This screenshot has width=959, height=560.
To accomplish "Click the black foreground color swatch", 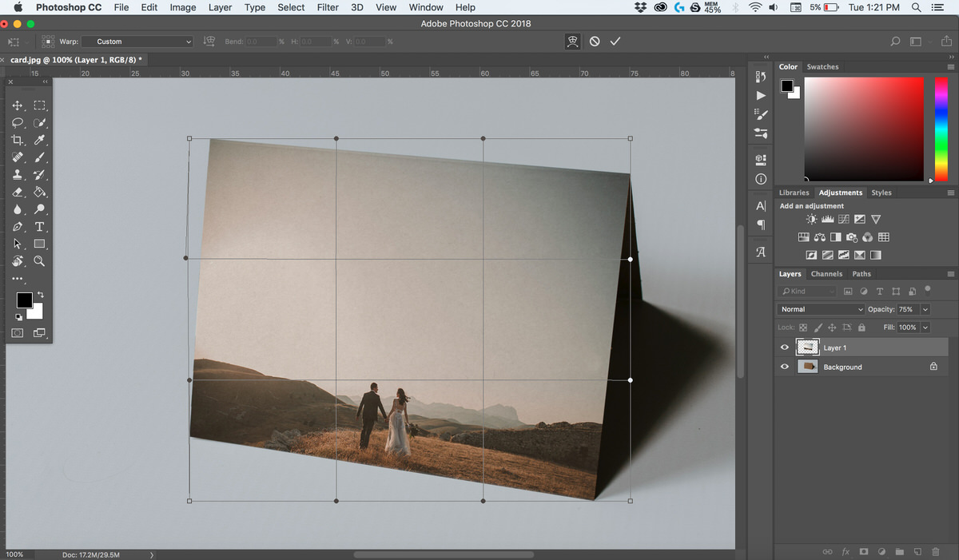I will [23, 301].
